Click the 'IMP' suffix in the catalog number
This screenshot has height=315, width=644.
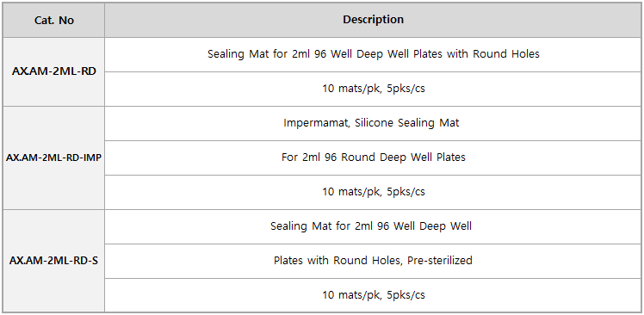point(92,157)
